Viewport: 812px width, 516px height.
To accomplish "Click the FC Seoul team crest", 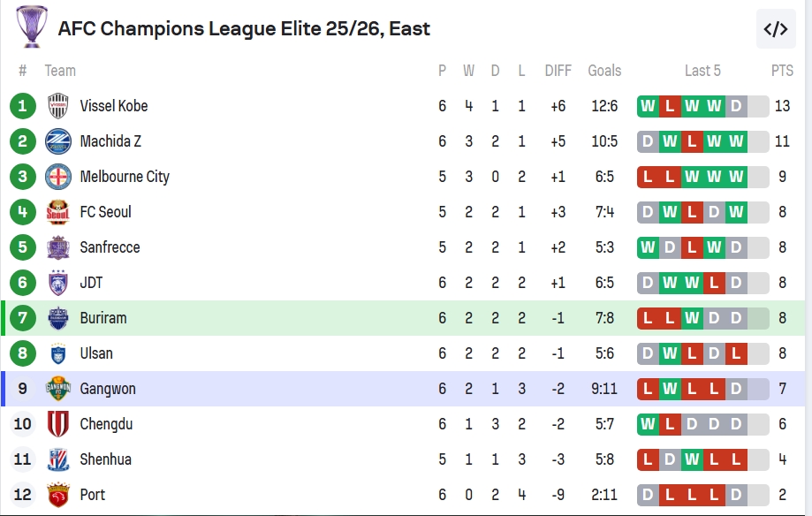I will (x=58, y=212).
